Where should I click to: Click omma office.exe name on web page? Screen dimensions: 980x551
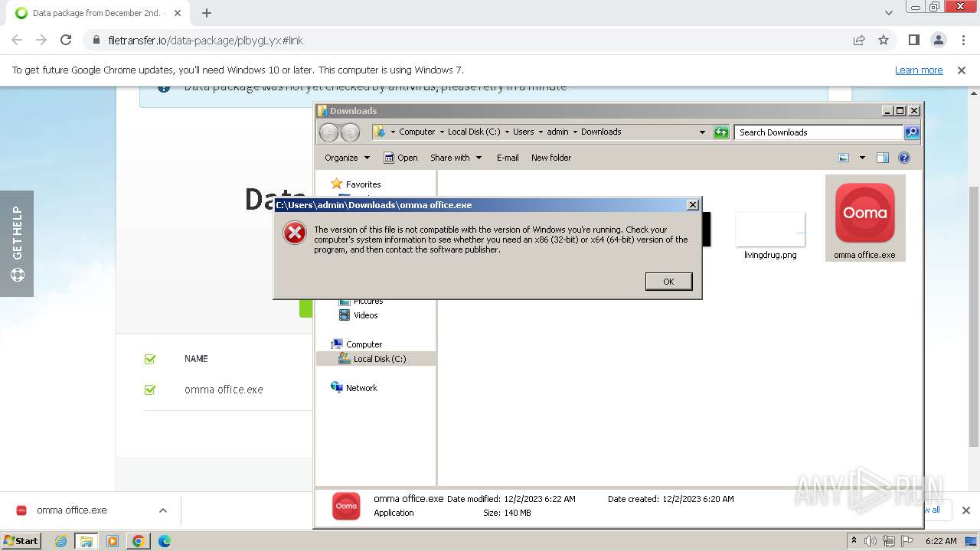coord(224,390)
